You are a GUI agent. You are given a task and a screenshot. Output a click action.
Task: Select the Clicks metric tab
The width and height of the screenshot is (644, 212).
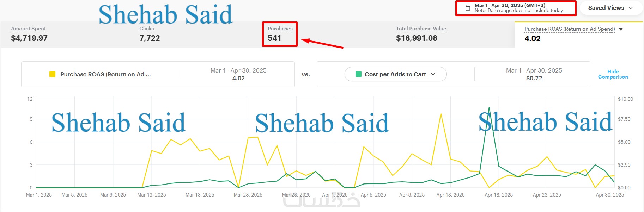(x=150, y=34)
